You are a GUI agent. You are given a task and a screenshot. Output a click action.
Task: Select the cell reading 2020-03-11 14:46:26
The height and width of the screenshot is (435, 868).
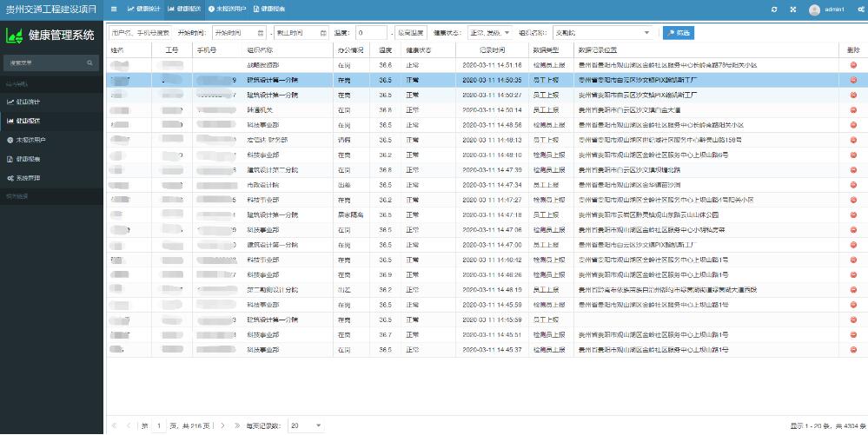492,275
